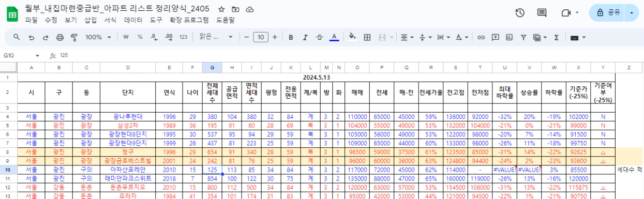
Task: Click the move to folder icon
Action: 235,9
